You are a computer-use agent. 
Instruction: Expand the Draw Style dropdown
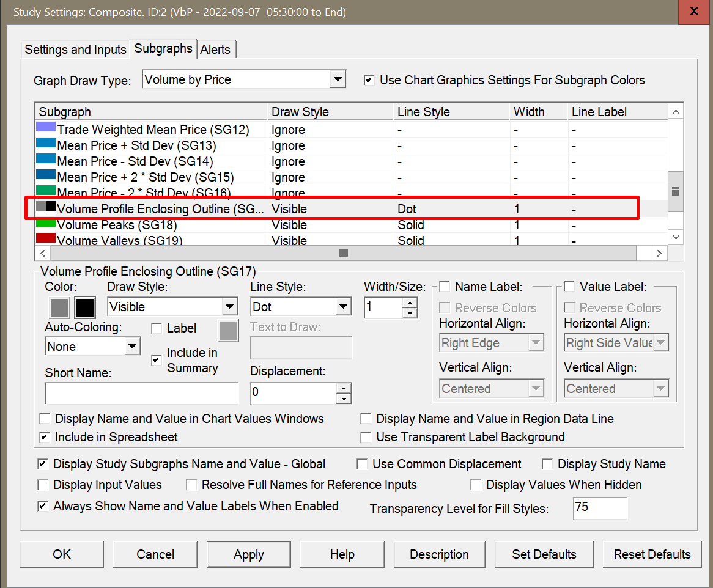tap(230, 307)
